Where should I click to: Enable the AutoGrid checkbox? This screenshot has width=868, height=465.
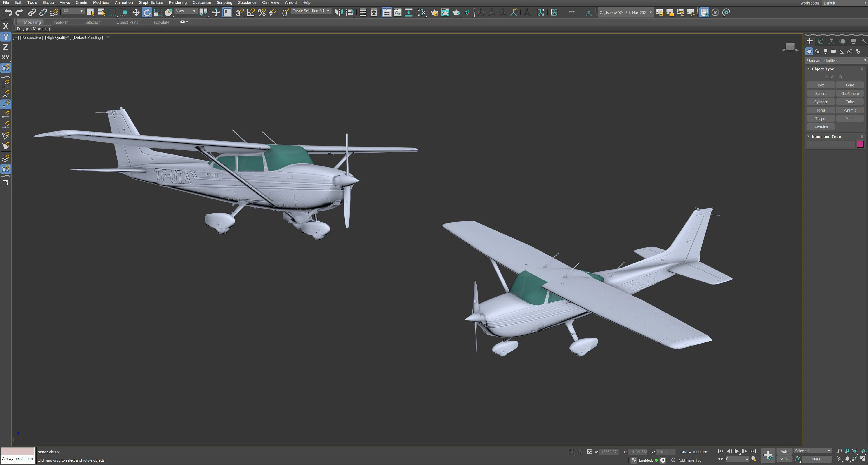[827, 76]
